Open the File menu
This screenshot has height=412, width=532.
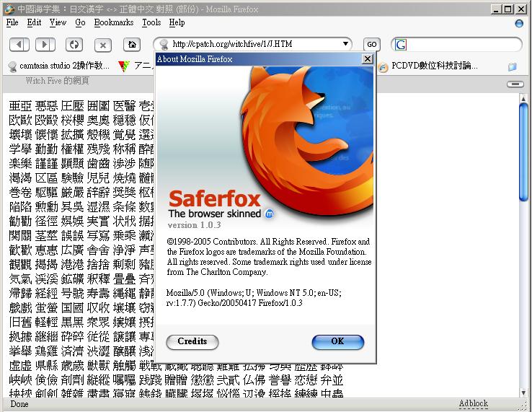click(x=12, y=22)
